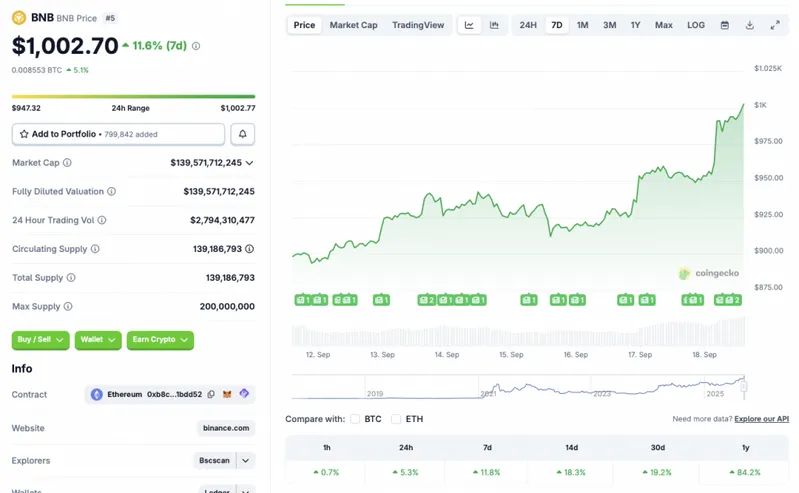Viewport: 799px width, 493px height.
Task: Tick the BTC compare checkbox
Action: pos(355,419)
